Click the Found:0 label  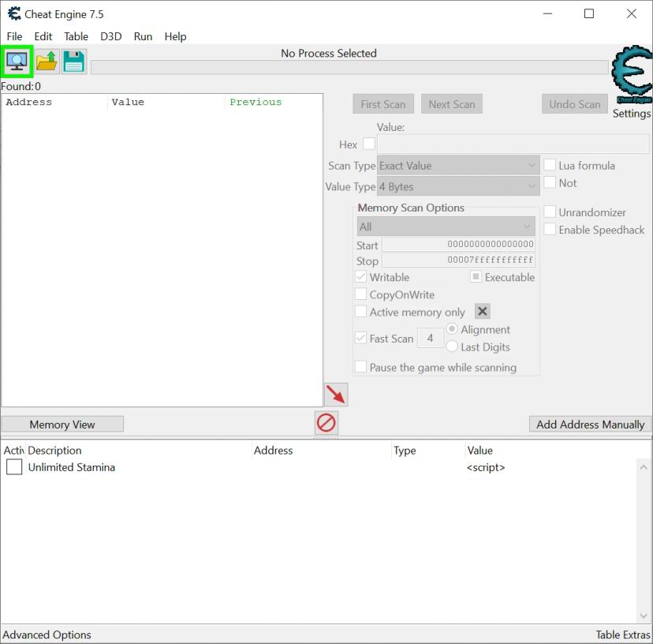[21, 86]
